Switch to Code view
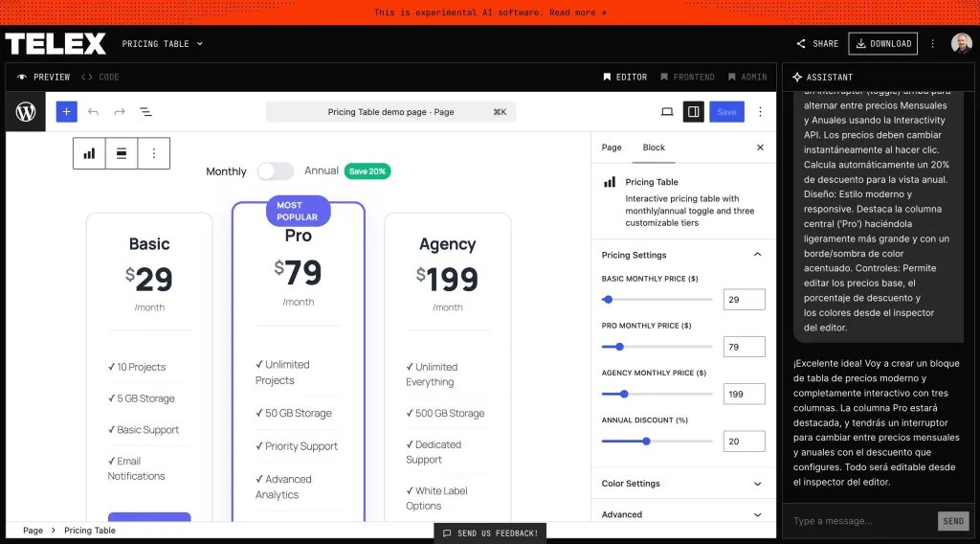This screenshot has height=544, width=980. [x=100, y=77]
